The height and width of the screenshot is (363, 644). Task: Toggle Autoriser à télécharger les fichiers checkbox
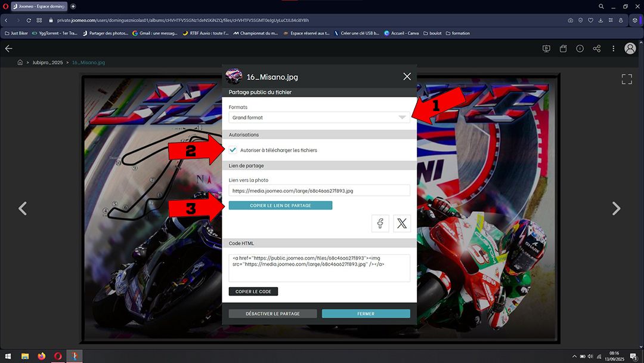click(233, 150)
